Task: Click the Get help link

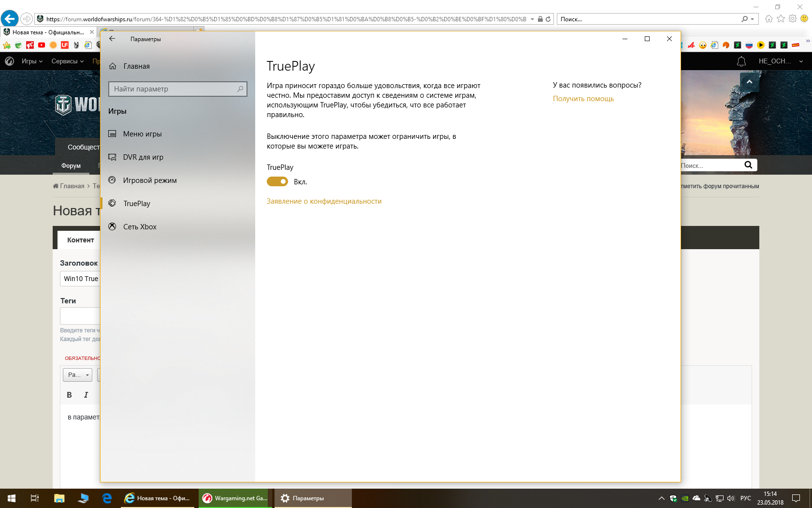Action: coord(583,98)
